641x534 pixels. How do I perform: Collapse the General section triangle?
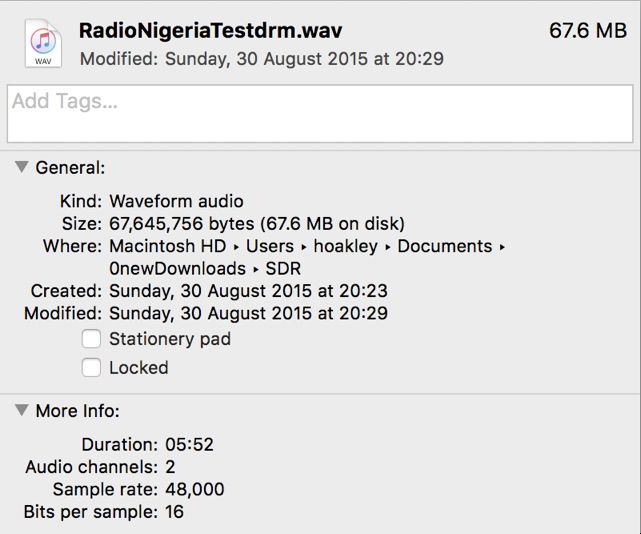click(x=21, y=168)
